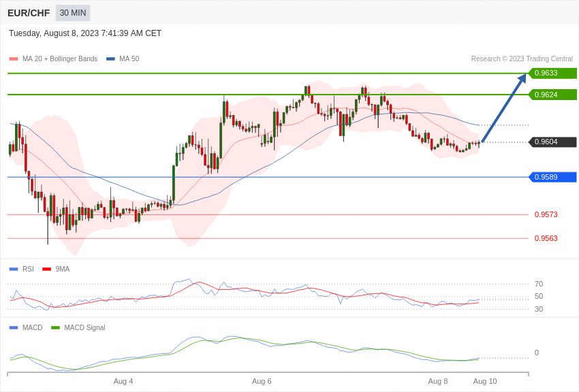Click the date 'Tuesday, August 8, 2023 7:41:39 AM CET'
The width and height of the screenshot is (579, 392).
[x=85, y=33]
